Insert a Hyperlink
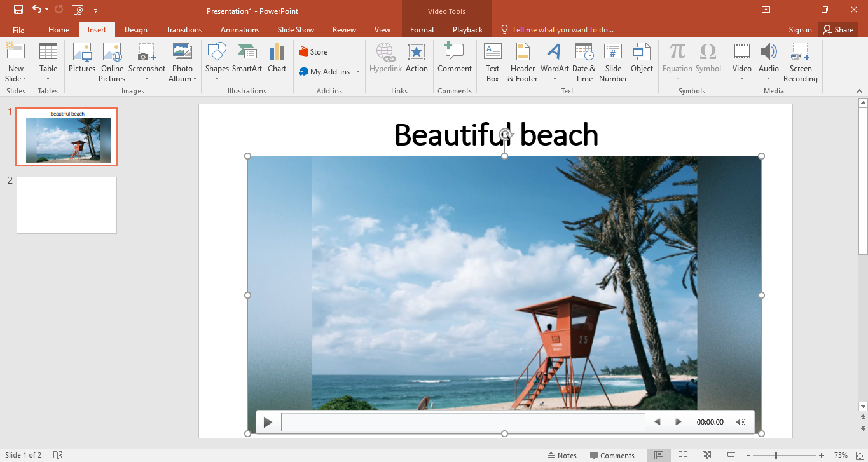The height and width of the screenshot is (462, 868). coord(385,62)
